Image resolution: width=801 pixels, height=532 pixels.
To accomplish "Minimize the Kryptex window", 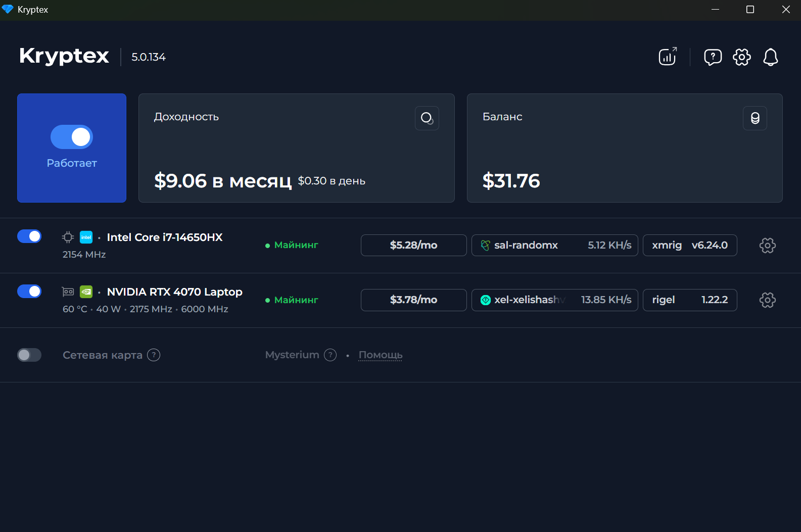I will click(715, 10).
